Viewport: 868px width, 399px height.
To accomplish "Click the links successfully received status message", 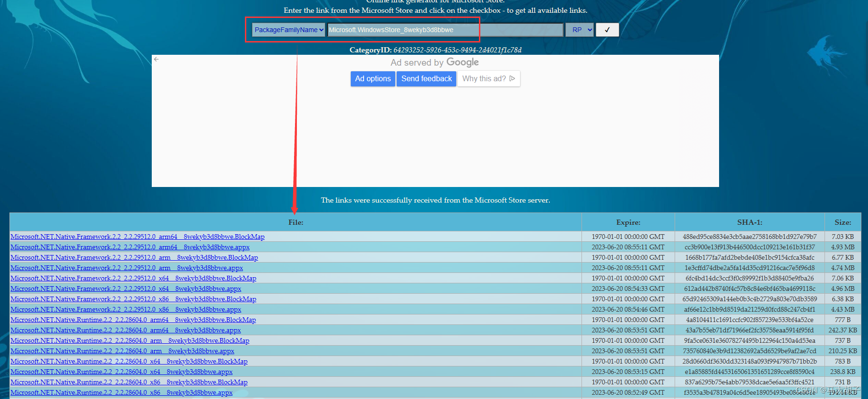I will [x=435, y=200].
